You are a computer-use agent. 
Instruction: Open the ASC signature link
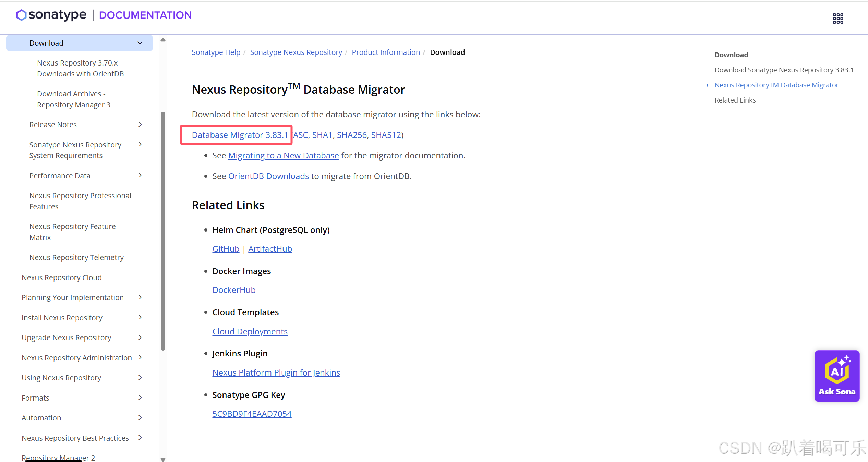coord(300,135)
